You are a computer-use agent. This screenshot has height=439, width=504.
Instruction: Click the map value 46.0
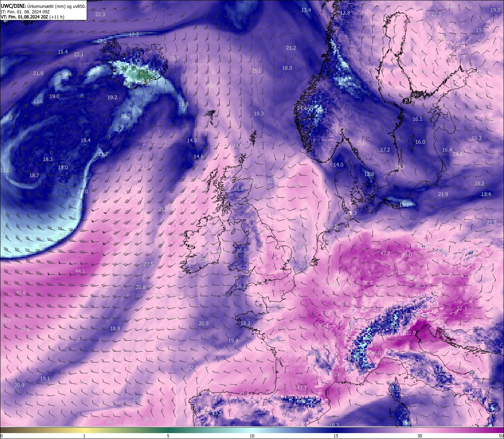pos(376,353)
